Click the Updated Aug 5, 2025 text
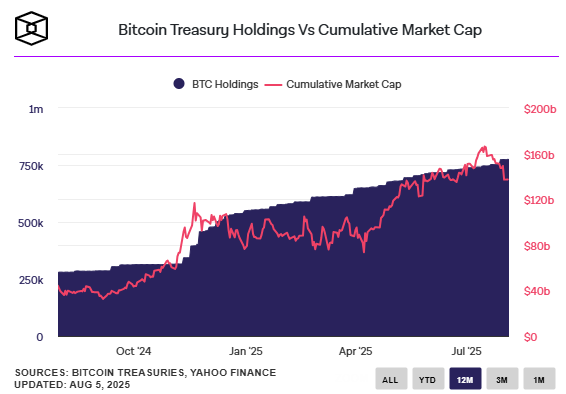The width and height of the screenshot is (566, 394). click(x=72, y=385)
